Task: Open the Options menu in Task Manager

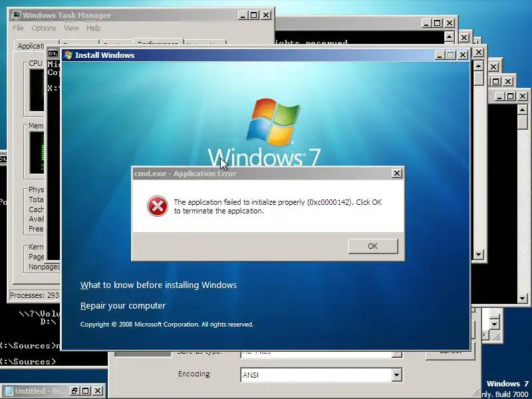Action: coord(44,28)
